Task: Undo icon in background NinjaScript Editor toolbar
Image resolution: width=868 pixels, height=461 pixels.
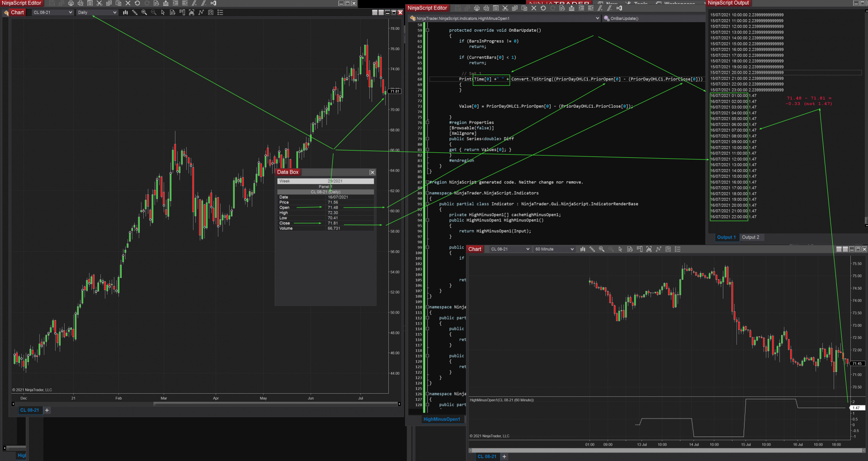Action: [137, 3]
